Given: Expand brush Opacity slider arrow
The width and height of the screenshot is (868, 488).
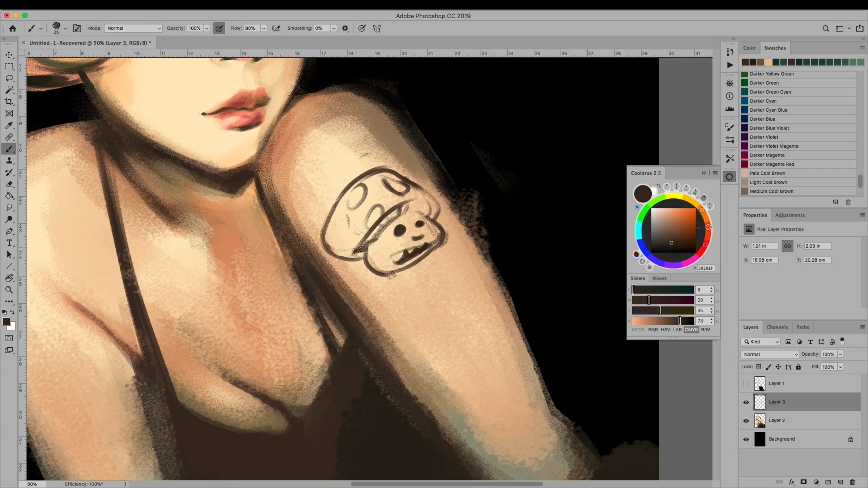Looking at the screenshot, I should [207, 28].
